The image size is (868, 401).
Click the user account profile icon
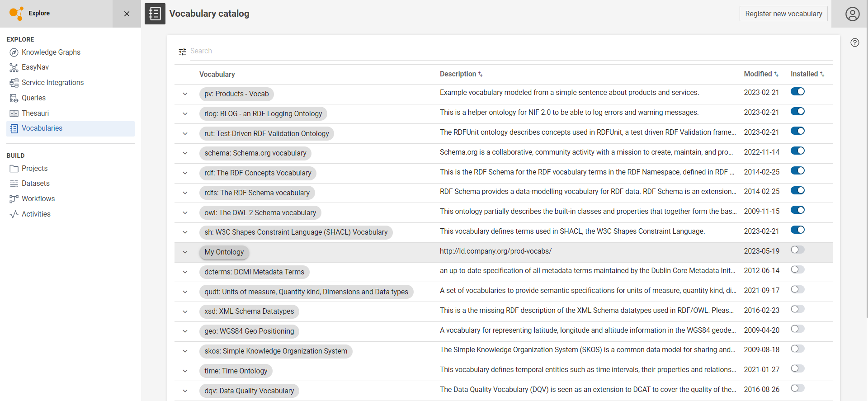(x=852, y=14)
